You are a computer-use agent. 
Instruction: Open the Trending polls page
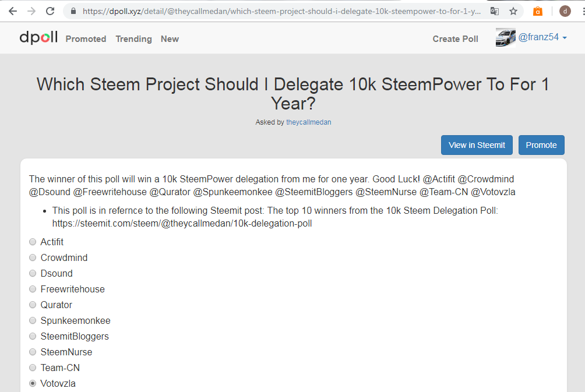tap(133, 39)
